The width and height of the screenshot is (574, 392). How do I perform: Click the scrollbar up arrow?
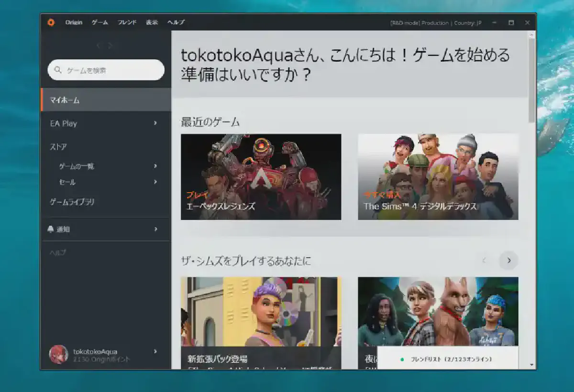click(531, 35)
